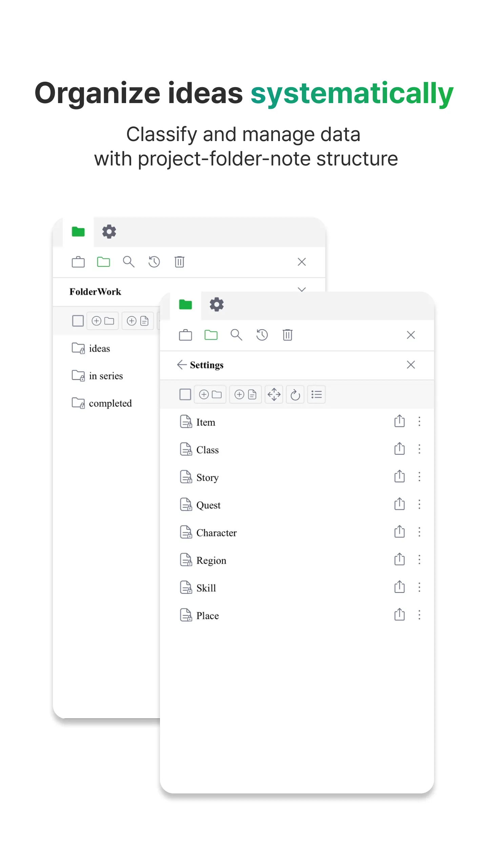Click the move arrows button in Settings toolbar
488x868 pixels.
pyautogui.click(x=274, y=394)
